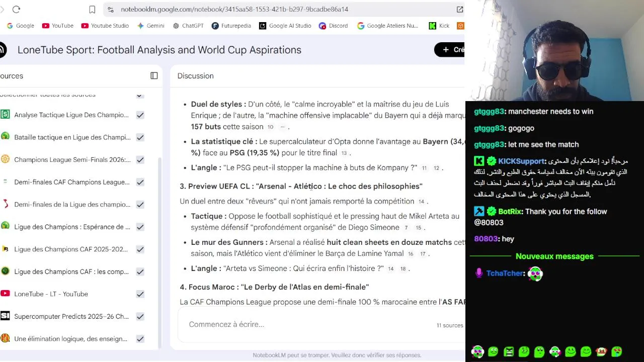Screen dimensions: 644x362
Task: Click the open-in-app icon at the address bar end
Action: (x=460, y=9)
